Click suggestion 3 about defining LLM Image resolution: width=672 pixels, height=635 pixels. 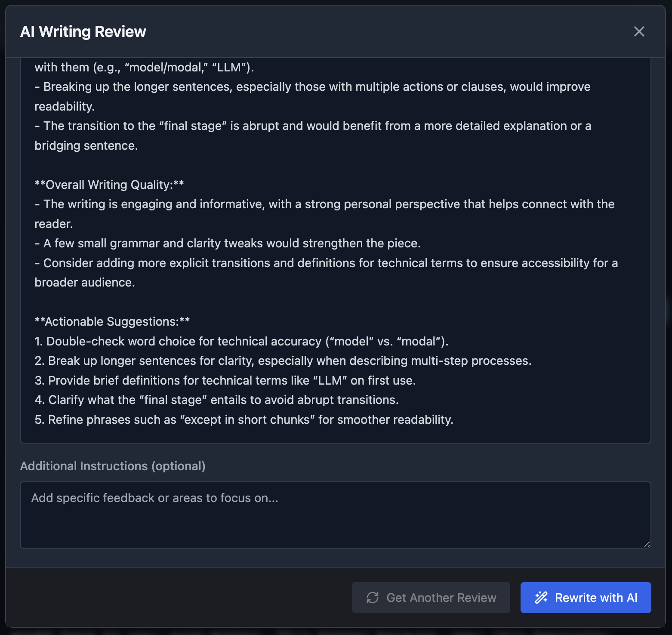[x=225, y=380]
